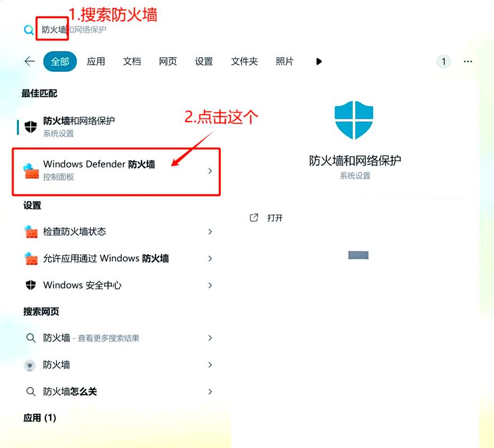Switch to the 应用 tab

96,62
